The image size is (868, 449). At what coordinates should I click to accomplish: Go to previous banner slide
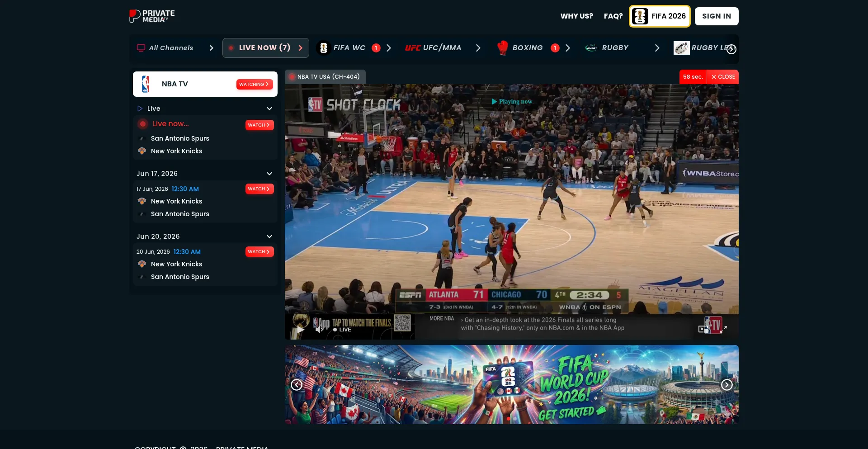point(297,385)
